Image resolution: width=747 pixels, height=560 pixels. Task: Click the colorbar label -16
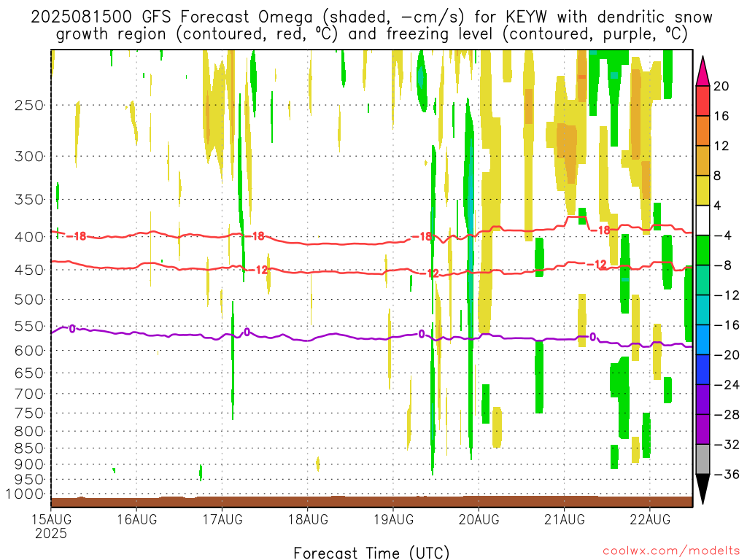[726, 324]
